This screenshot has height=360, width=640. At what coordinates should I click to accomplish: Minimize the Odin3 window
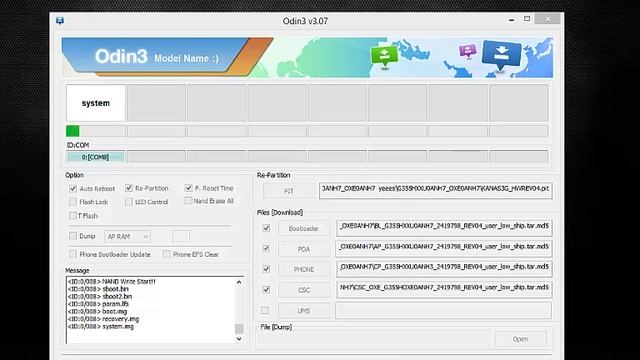pos(511,19)
